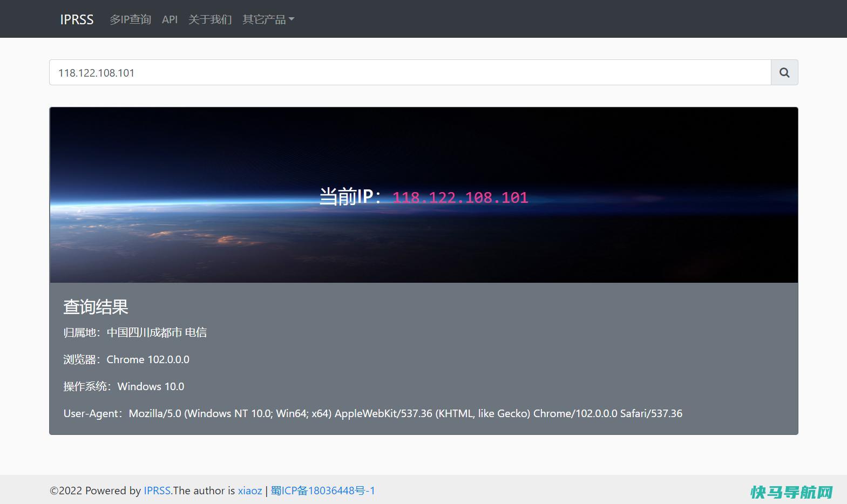Open the IPRSS brand logo link
The width and height of the screenshot is (847, 504).
pos(77,19)
